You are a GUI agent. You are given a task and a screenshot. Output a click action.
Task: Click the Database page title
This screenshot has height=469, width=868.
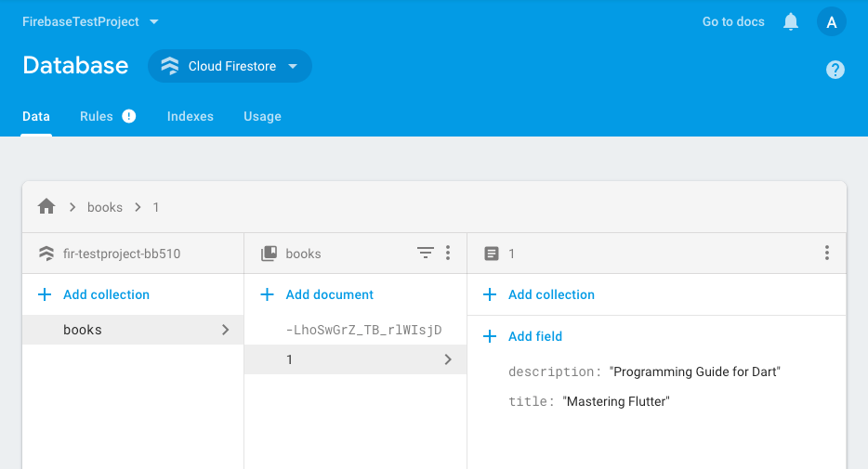pos(75,65)
